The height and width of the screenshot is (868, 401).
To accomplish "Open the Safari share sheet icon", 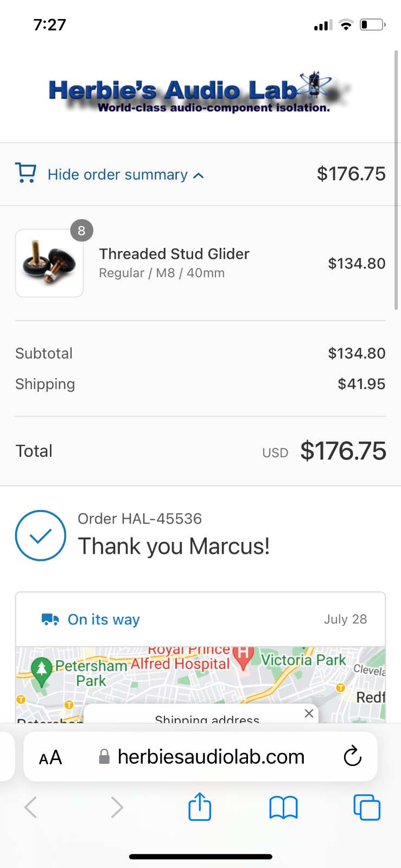I will click(200, 807).
